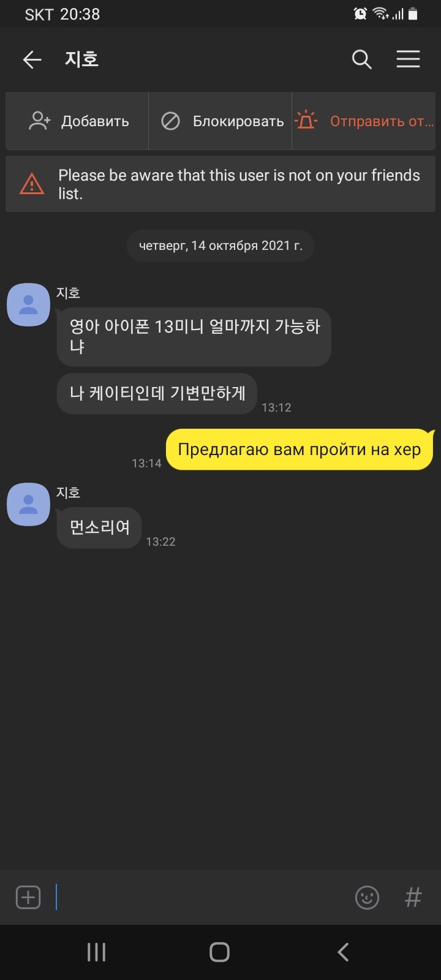Viewport: 441px width, 980px height.
Task: Open the hamburger chat menu
Action: pyautogui.click(x=408, y=59)
